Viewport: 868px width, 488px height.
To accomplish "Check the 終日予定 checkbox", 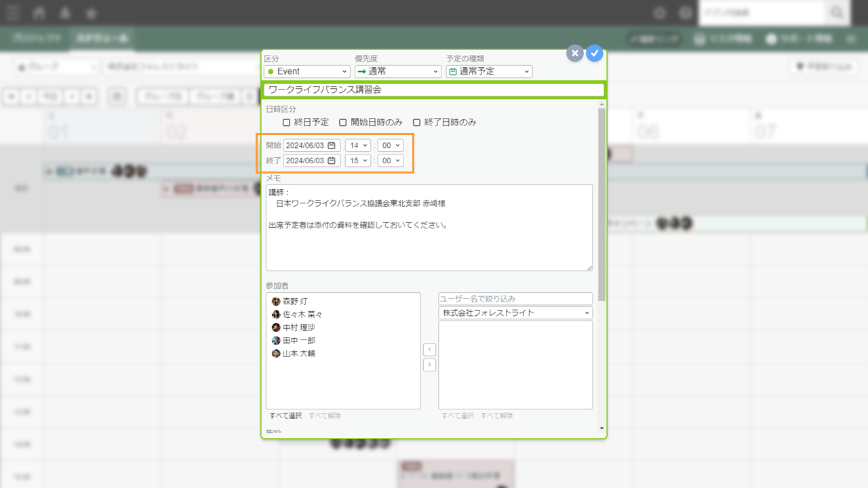I will coord(286,123).
